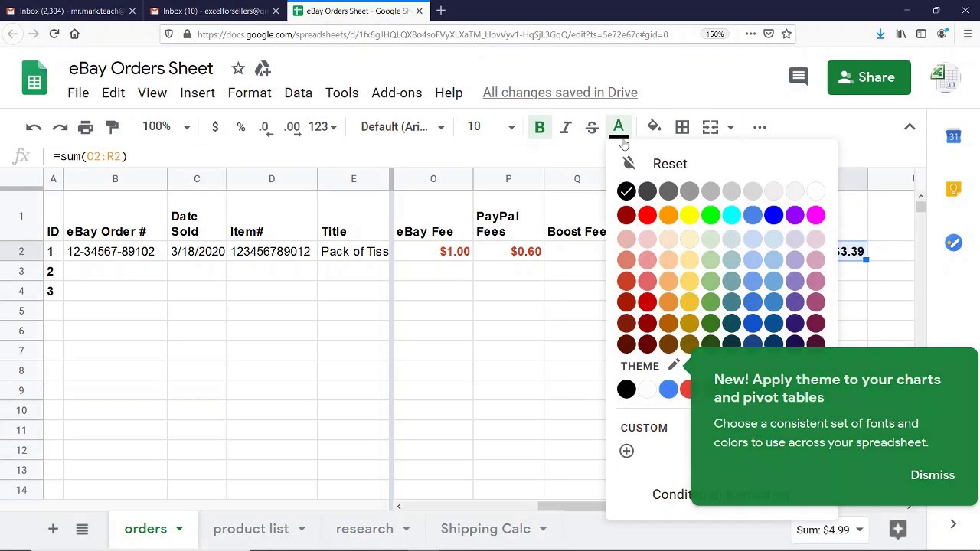Screen dimensions: 980x551
Task: Click the green Share button
Action: [869, 77]
